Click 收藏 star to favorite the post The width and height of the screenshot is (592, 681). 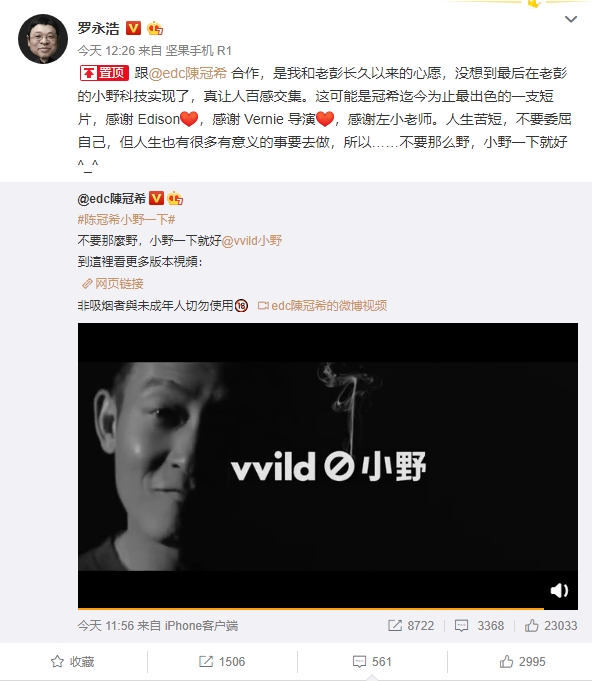coord(73,661)
